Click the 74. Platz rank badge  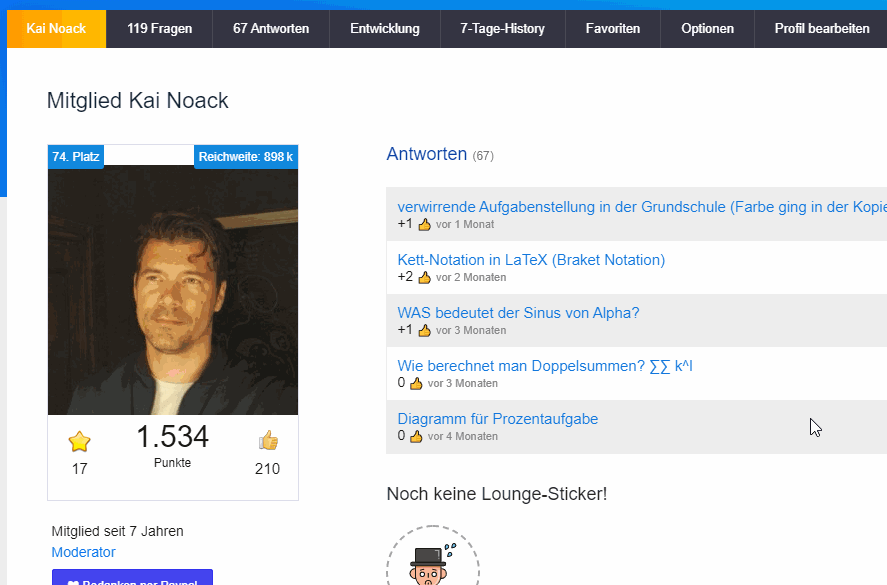click(x=76, y=157)
